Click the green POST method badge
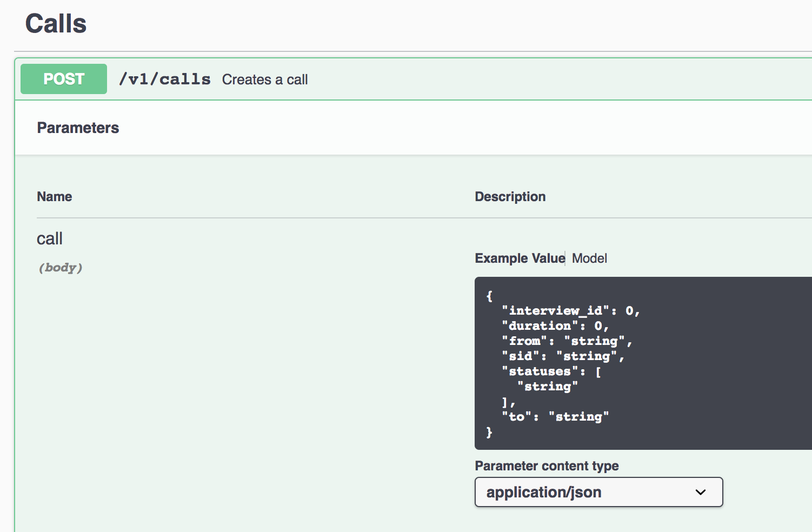812x532 pixels. (x=64, y=79)
